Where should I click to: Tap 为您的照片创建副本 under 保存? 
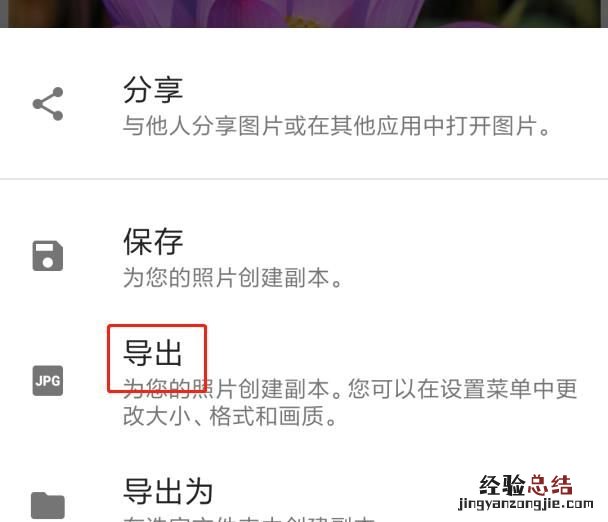(232, 278)
